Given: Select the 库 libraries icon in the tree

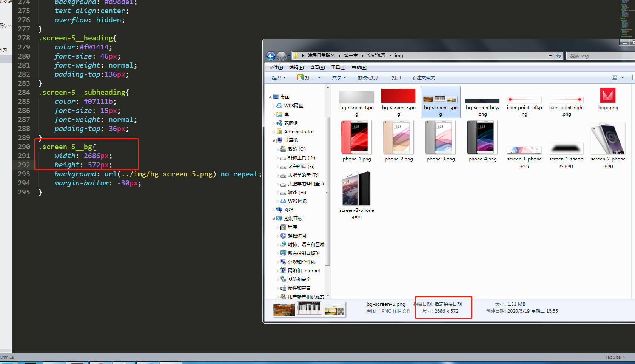Looking at the screenshot, I should (279, 114).
